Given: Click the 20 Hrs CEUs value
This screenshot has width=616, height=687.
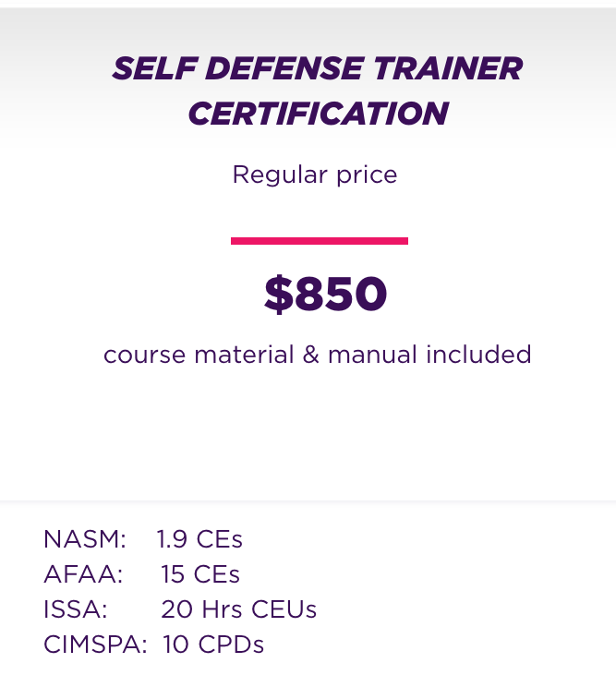Looking at the screenshot, I should click(x=239, y=609).
